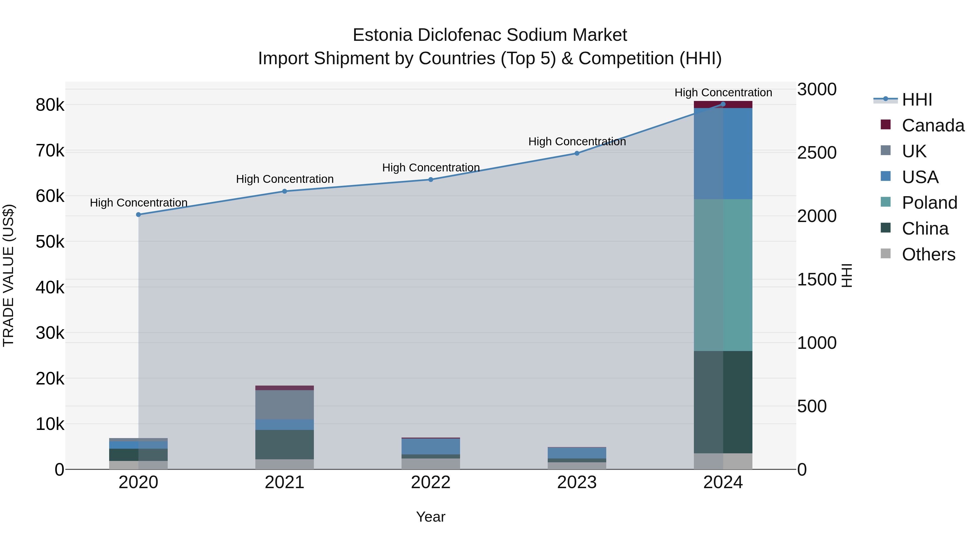Screen dimensions: 980x551
Task: Toggle the HHI line legend entry
Action: [x=902, y=100]
